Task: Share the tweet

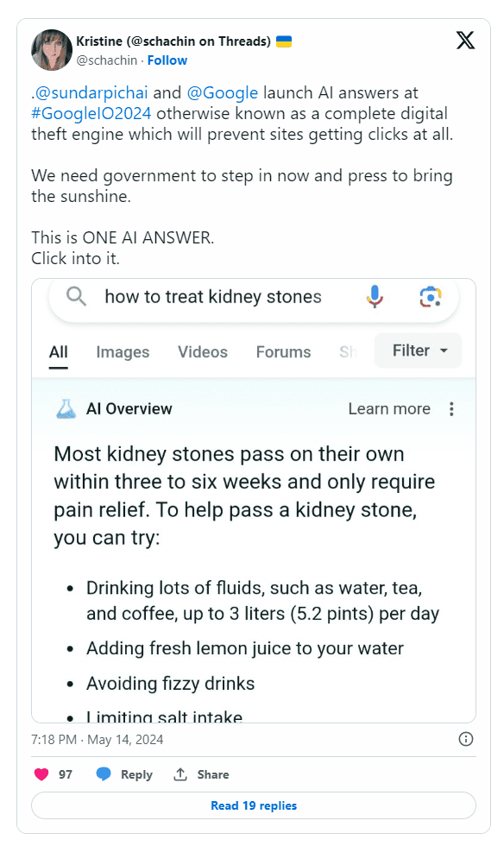Action: click(x=201, y=774)
